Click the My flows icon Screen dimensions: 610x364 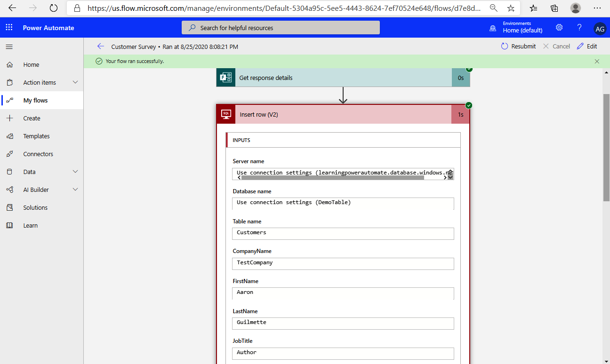click(x=10, y=101)
